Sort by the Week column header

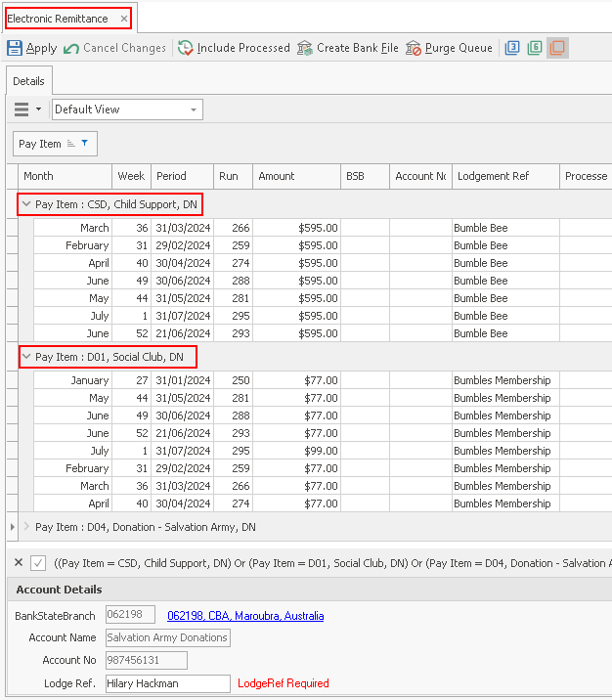click(x=131, y=176)
